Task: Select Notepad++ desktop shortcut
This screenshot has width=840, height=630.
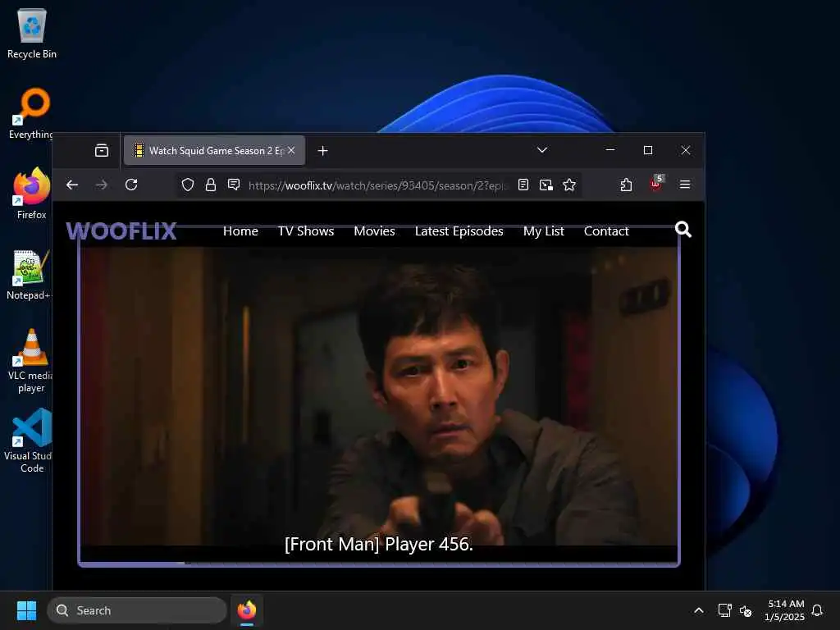Action: pos(30,274)
